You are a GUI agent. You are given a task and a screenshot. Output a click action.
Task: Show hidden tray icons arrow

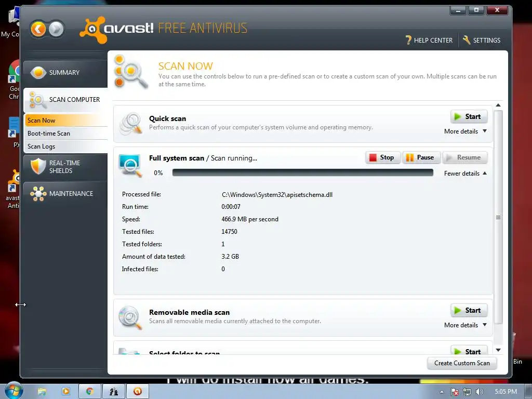442,392
